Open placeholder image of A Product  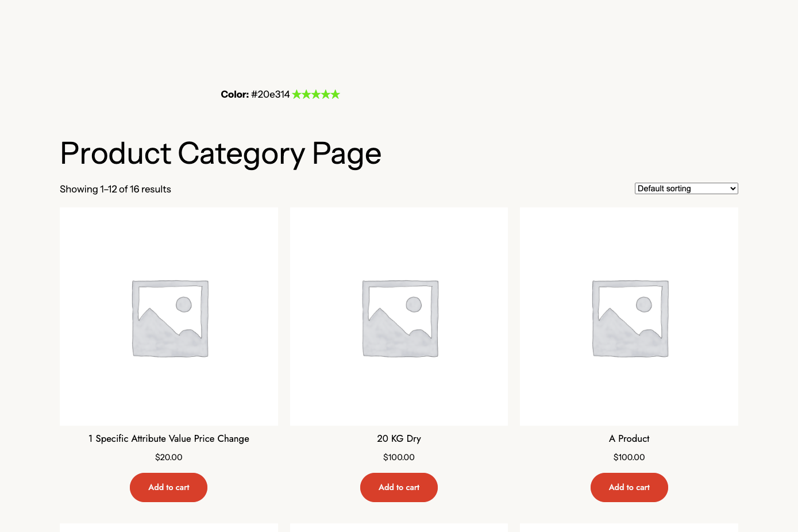(629, 317)
